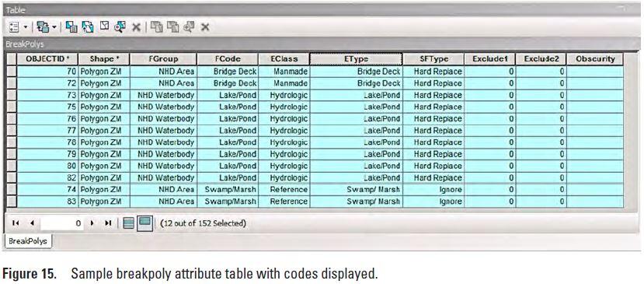Open Select By Attributes tool
The image size is (644, 284).
coord(71,27)
